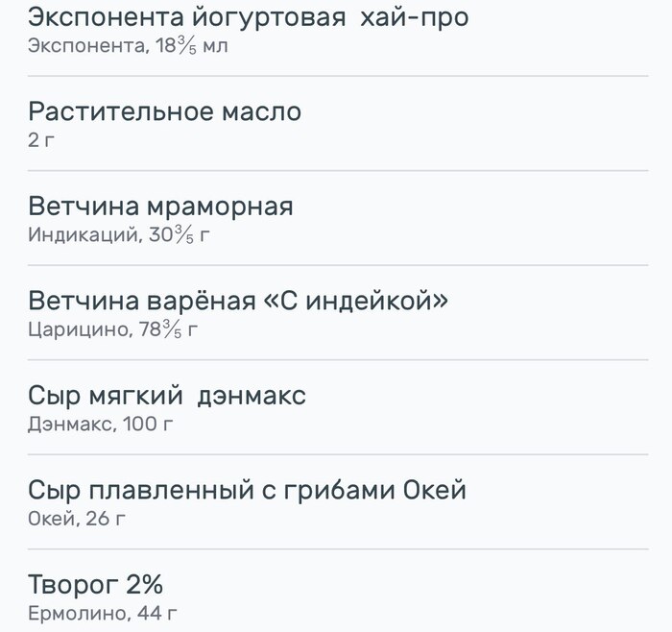
Task: Click the Окей brand subtitle label
Action: 52,519
